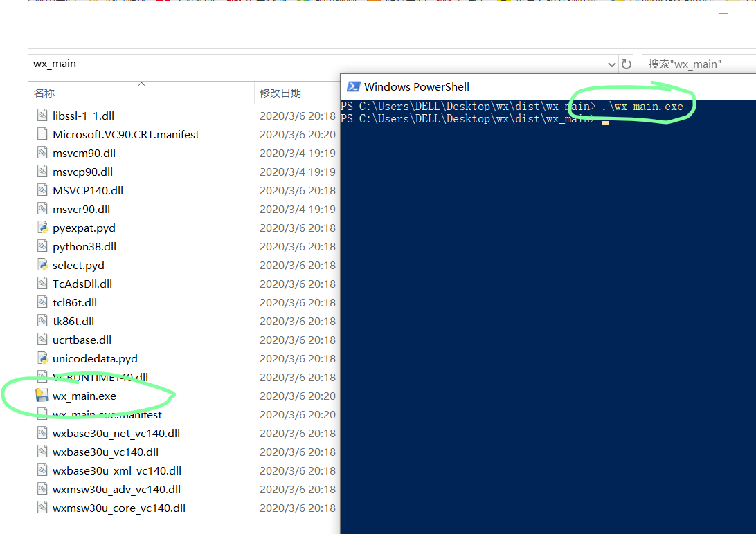Click the wxmsw30u_adv_vc140.dll file icon
This screenshot has height=534, width=756.
42,489
